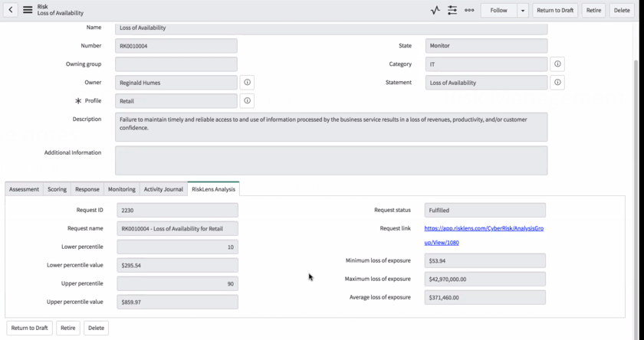Switch to the Activity Journal tab
This screenshot has width=644, height=340.
coord(163,189)
